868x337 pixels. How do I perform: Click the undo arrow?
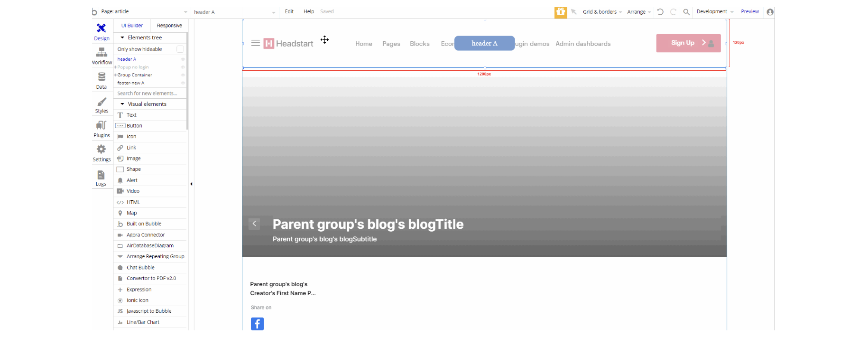[x=660, y=12]
